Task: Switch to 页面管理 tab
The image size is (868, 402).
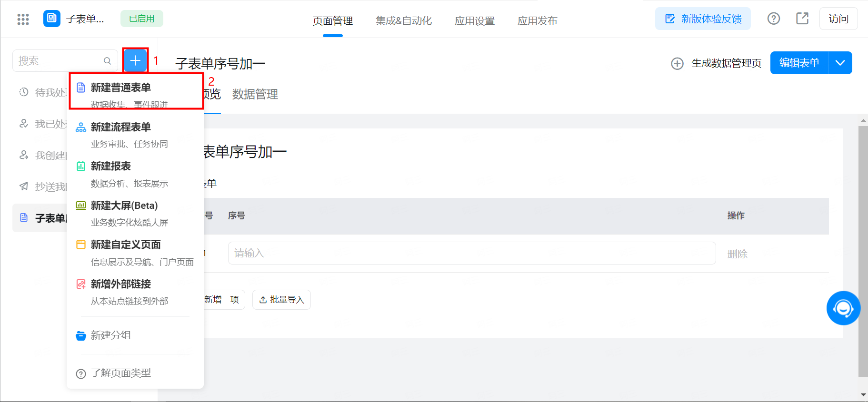Action: click(333, 21)
